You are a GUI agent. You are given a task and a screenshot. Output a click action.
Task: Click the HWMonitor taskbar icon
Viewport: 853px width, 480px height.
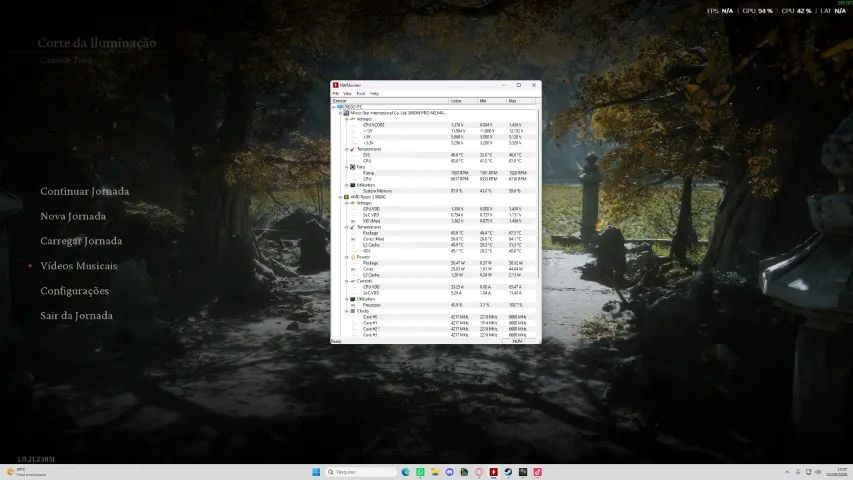(x=493, y=472)
